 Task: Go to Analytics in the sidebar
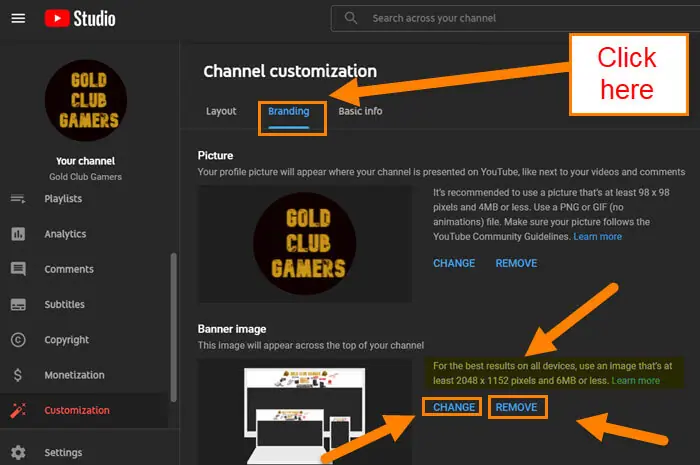click(65, 234)
